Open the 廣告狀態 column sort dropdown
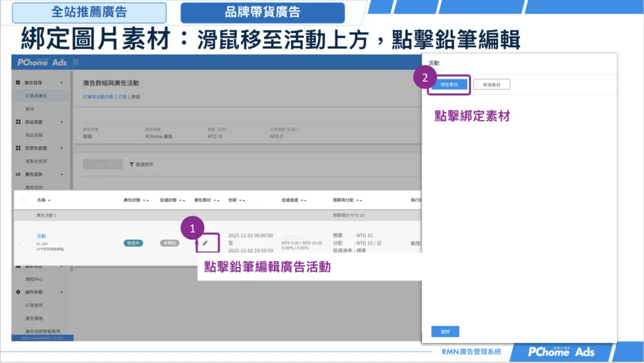The height and width of the screenshot is (363, 644). coord(145,201)
